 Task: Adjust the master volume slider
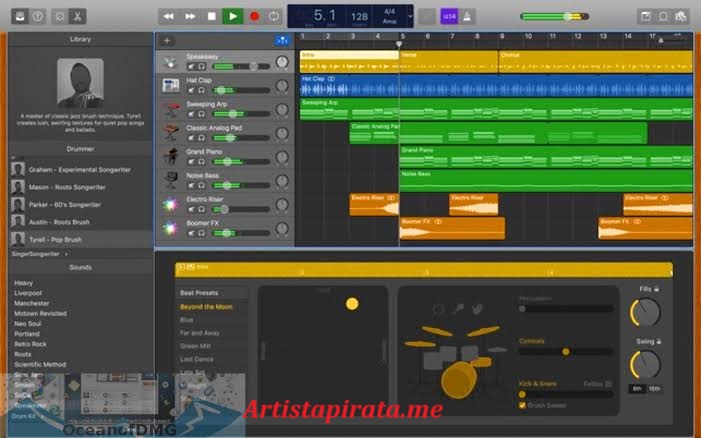[554, 17]
